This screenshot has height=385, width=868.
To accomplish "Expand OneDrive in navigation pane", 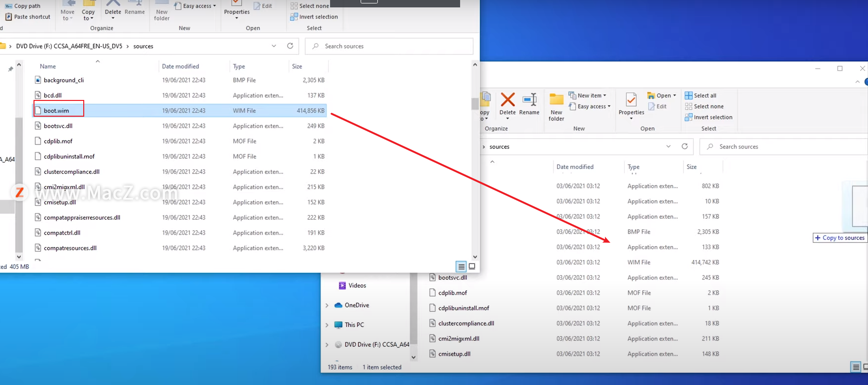I will [327, 305].
